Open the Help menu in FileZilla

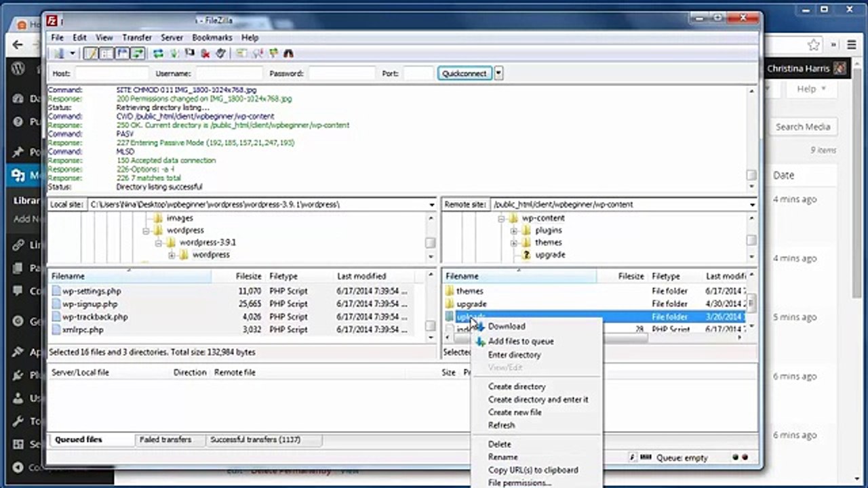coord(250,38)
